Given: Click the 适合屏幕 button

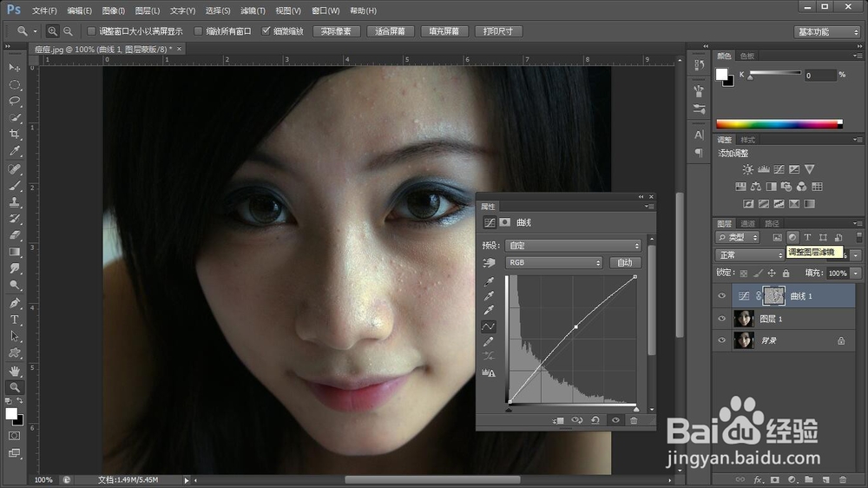Looking at the screenshot, I should click(391, 31).
